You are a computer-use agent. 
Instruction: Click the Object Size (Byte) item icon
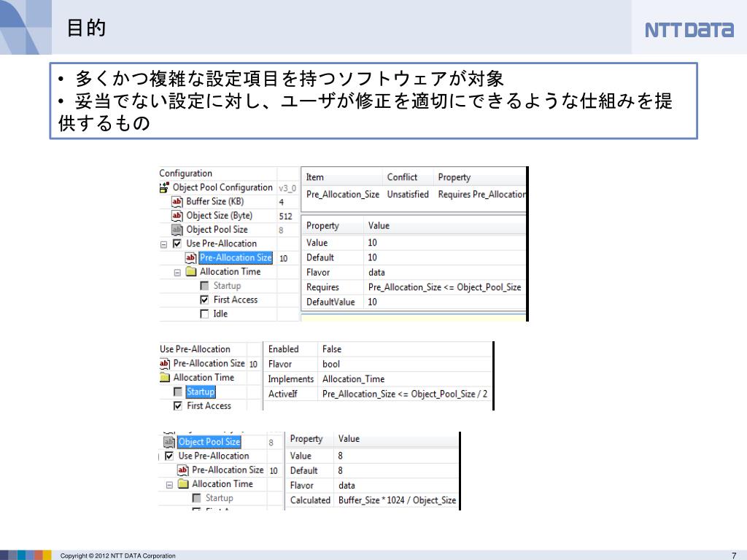[x=177, y=216]
